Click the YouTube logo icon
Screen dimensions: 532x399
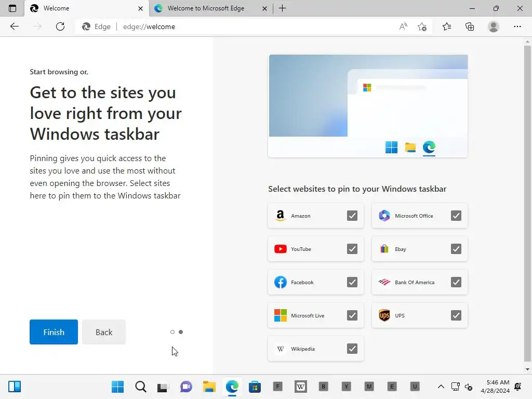point(280,249)
